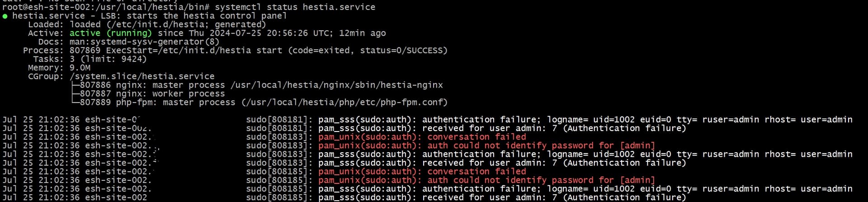
Task: Click the root@esh-site-002 shell prompt
Action: tap(107, 7)
